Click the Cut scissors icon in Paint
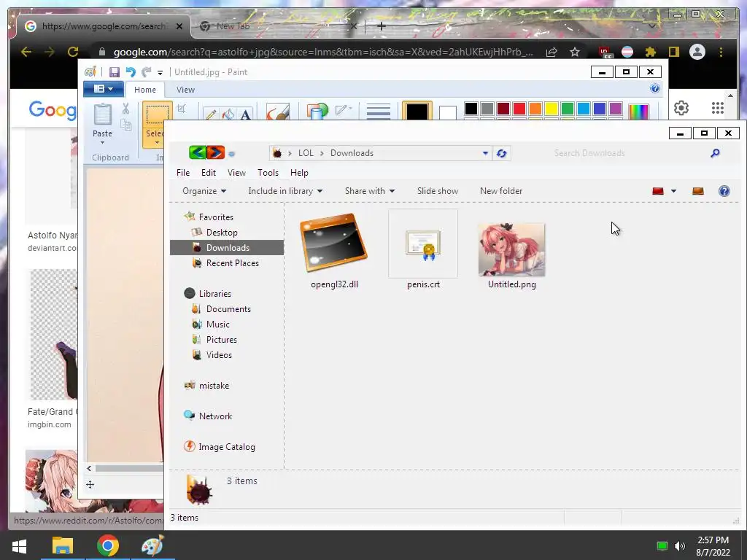747x560 pixels. 125,109
